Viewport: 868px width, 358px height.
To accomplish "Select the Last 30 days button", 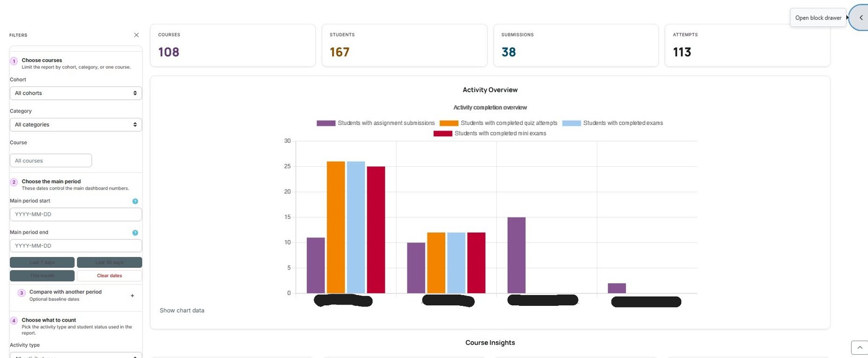I will point(110,262).
